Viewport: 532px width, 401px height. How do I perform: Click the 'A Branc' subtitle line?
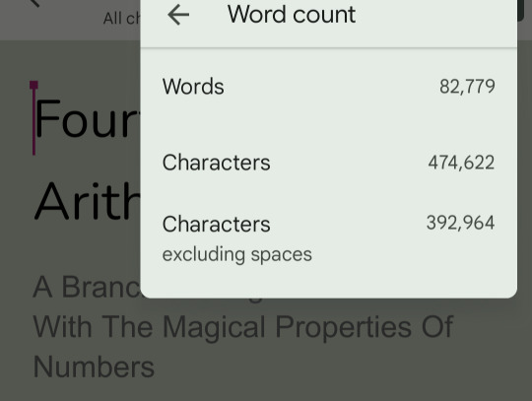point(87,287)
